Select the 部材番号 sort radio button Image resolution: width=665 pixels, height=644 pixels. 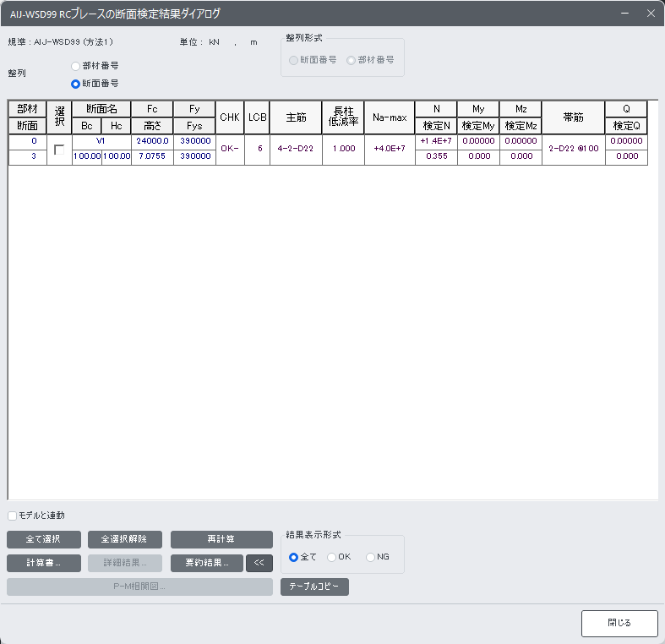[x=75, y=66]
